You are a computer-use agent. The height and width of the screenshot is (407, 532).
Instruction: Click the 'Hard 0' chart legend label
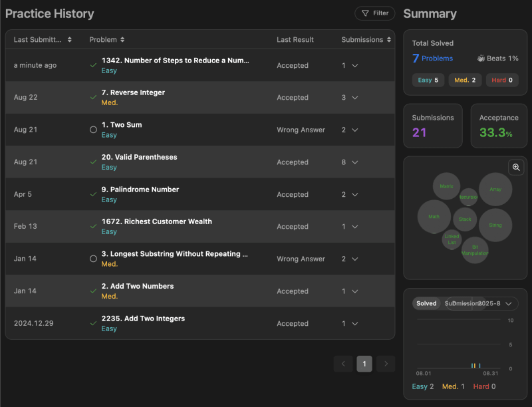pyautogui.click(x=484, y=386)
